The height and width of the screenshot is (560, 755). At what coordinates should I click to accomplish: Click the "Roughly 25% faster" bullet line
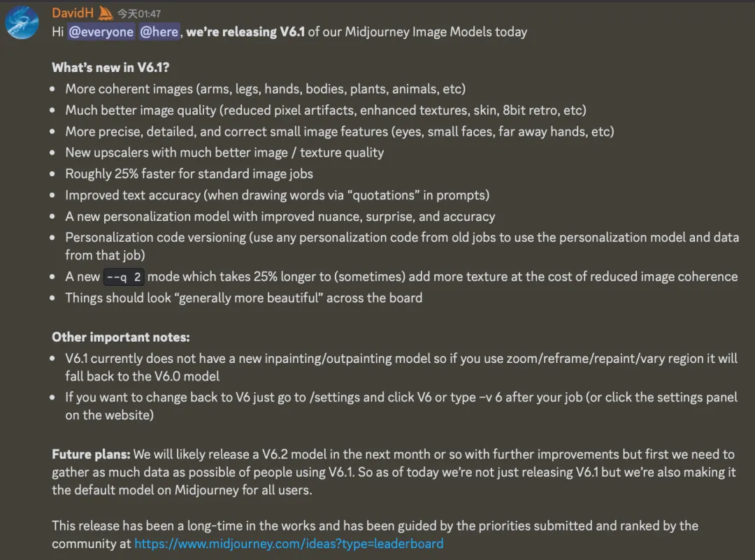click(x=189, y=174)
